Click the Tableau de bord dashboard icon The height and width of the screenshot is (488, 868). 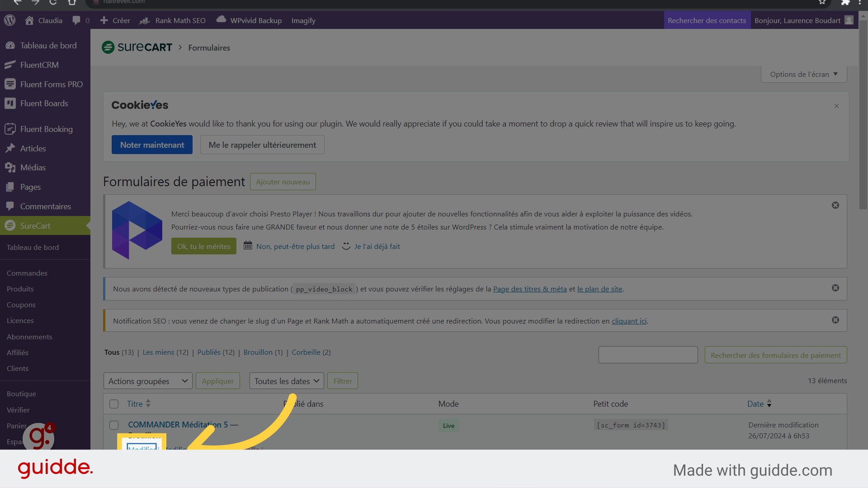click(x=10, y=45)
